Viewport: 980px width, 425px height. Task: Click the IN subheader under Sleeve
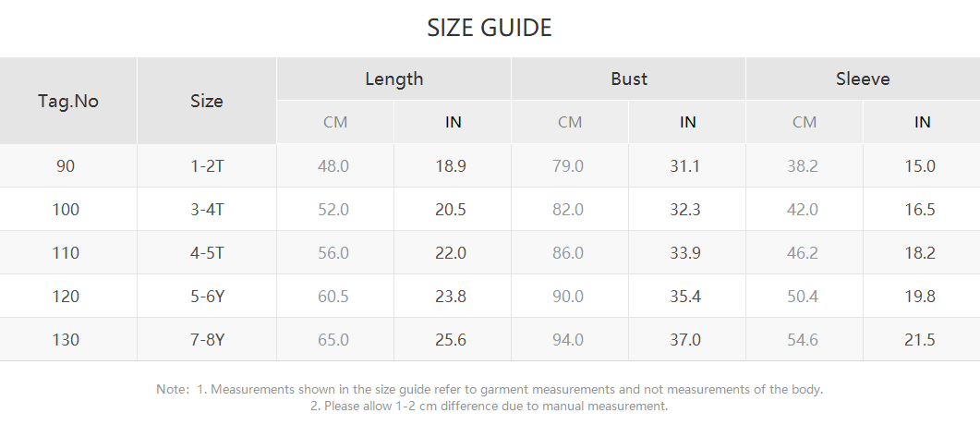(x=922, y=122)
